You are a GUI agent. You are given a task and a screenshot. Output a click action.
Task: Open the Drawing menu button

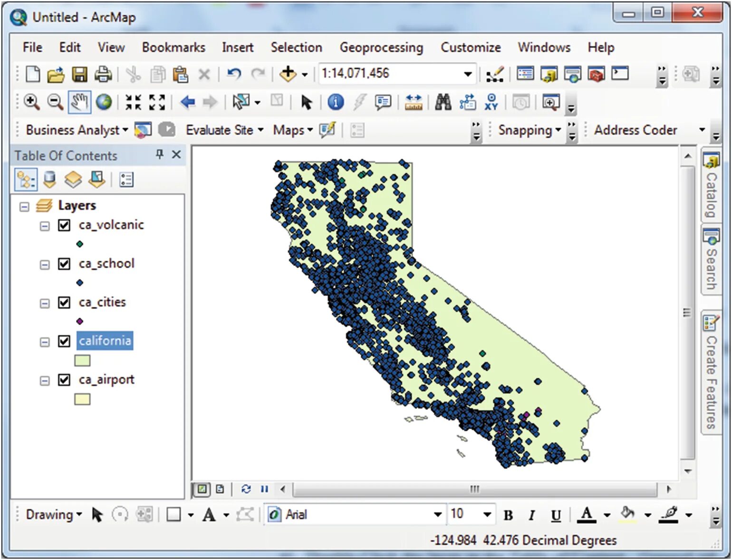(54, 514)
